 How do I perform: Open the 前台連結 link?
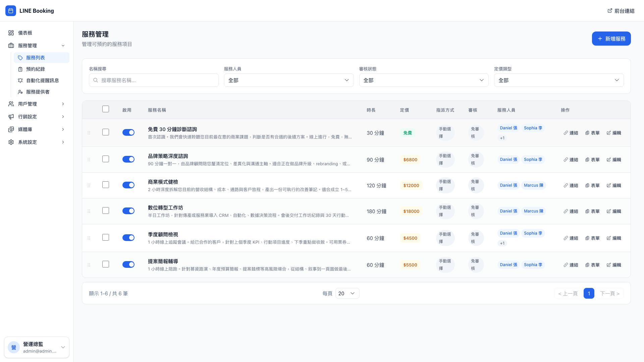[x=621, y=11]
